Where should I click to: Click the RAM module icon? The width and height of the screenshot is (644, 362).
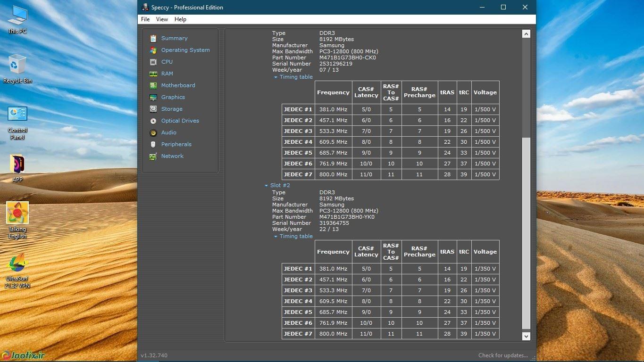pos(153,74)
